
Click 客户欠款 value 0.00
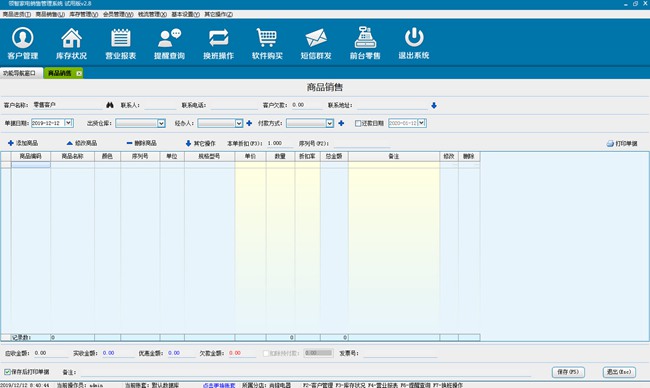pyautogui.click(x=298, y=105)
